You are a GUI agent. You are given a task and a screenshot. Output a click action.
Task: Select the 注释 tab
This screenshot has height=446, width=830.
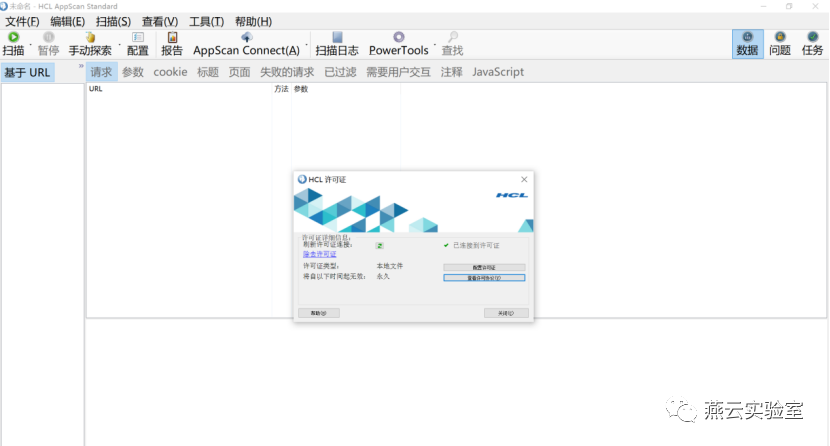[x=452, y=72]
